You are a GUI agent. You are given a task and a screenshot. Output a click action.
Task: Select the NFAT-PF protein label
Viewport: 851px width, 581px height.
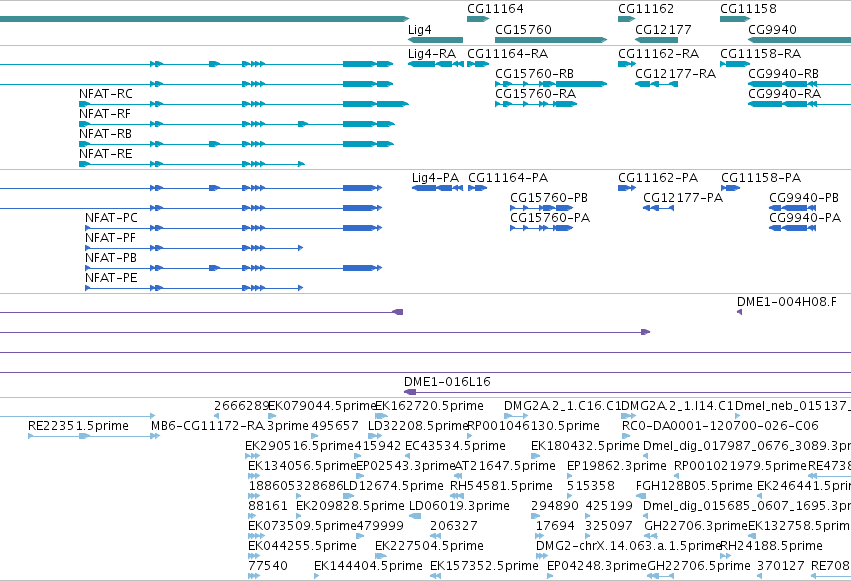(x=110, y=238)
